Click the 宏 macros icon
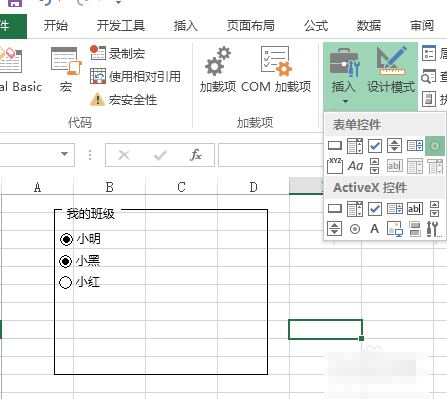Screen dimensions: 447x399 (66, 69)
